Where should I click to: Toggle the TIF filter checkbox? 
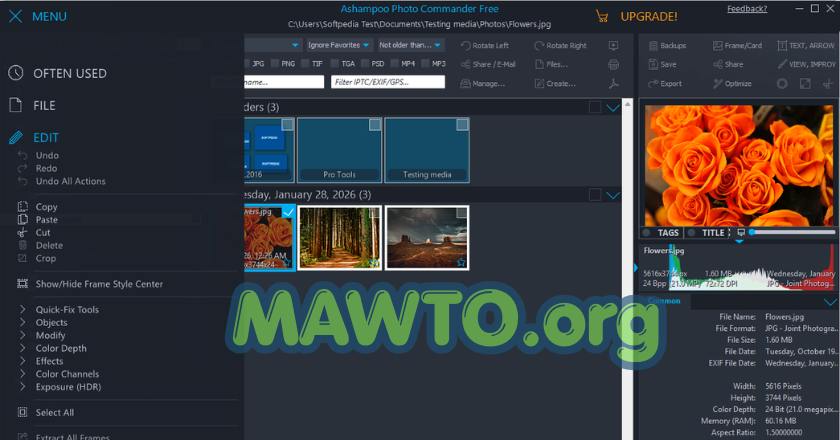coord(305,64)
